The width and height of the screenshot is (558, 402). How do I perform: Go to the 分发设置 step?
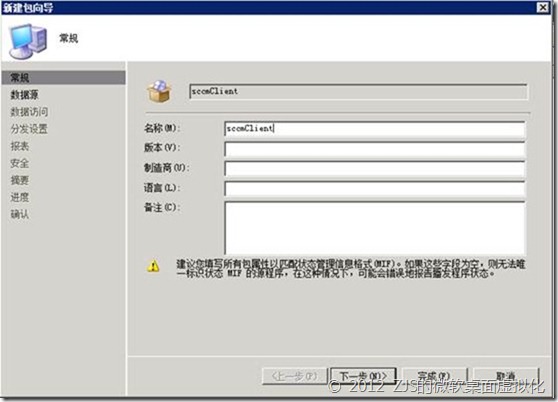click(x=29, y=129)
